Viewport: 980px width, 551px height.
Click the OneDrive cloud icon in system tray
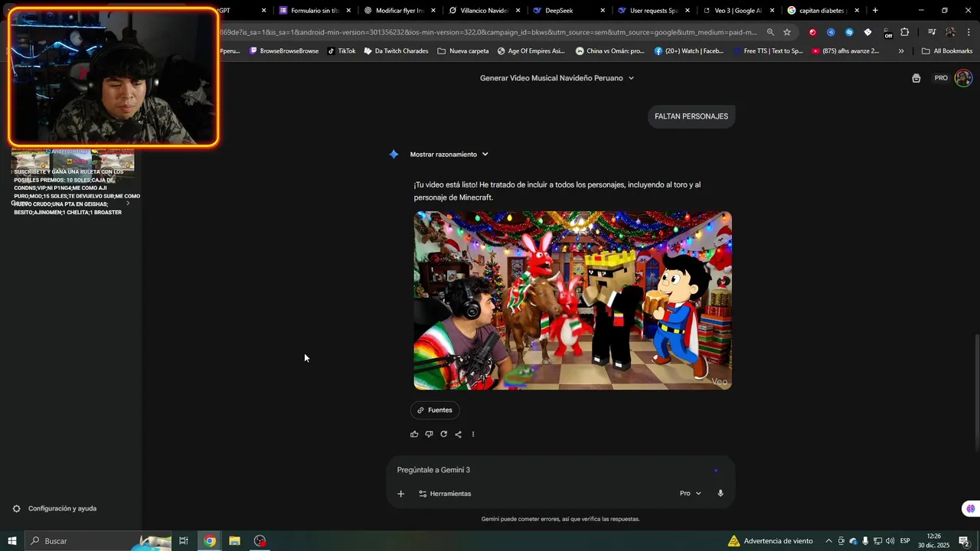pyautogui.click(x=853, y=541)
